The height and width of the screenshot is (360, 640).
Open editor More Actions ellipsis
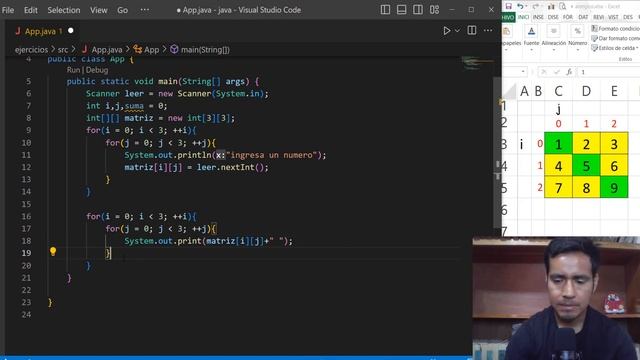488,30
